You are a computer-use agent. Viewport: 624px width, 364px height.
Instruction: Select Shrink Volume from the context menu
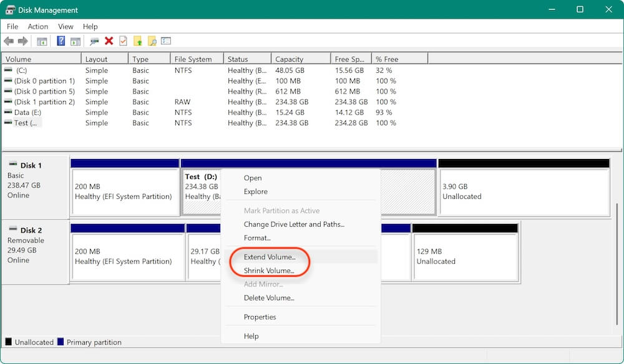point(270,271)
